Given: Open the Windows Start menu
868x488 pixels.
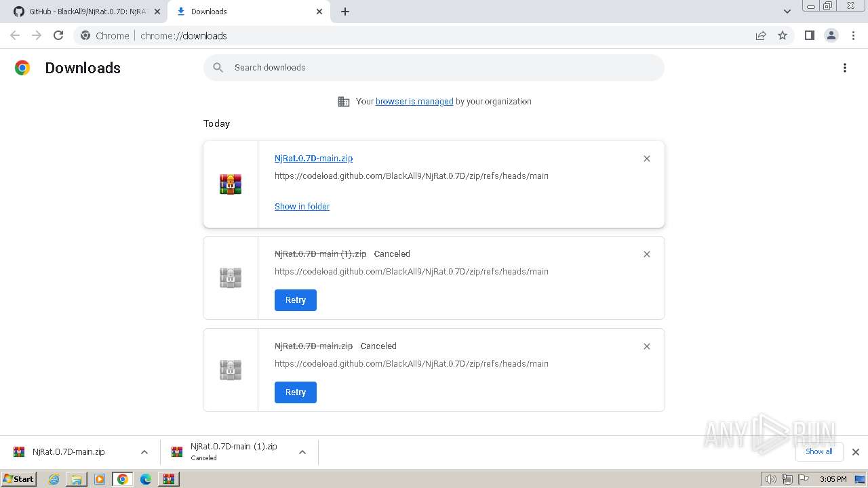Looking at the screenshot, I should coord(19,479).
